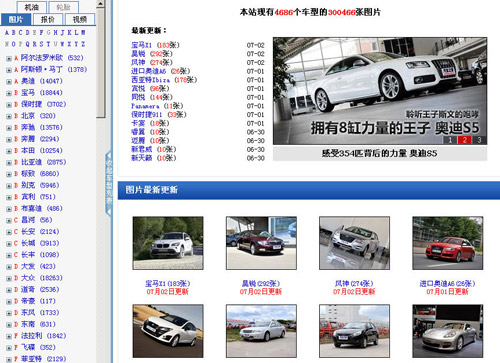Open sidebar brand 宝马 (18844)

point(42,93)
